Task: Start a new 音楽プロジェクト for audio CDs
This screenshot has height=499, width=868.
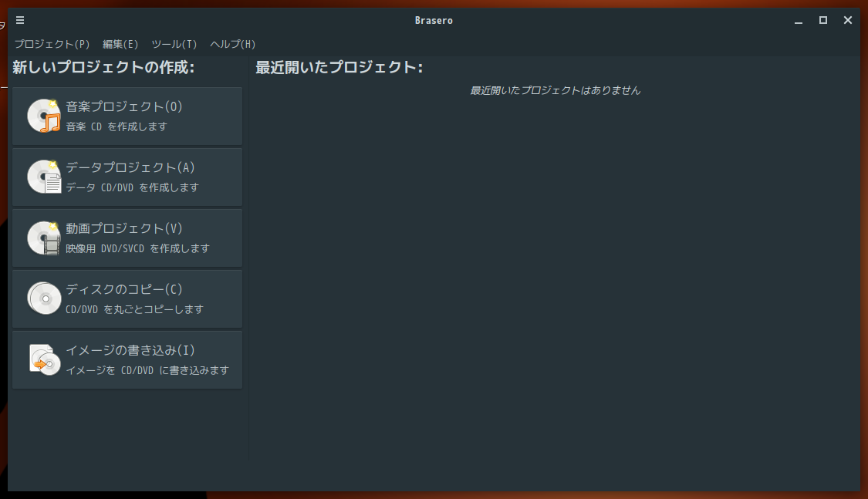Action: click(x=127, y=116)
